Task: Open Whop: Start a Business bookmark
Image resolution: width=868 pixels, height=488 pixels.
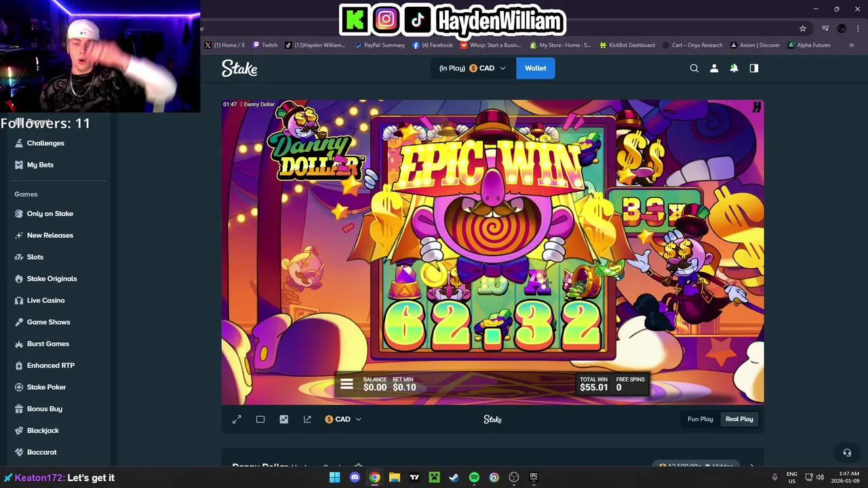Action: (x=490, y=45)
